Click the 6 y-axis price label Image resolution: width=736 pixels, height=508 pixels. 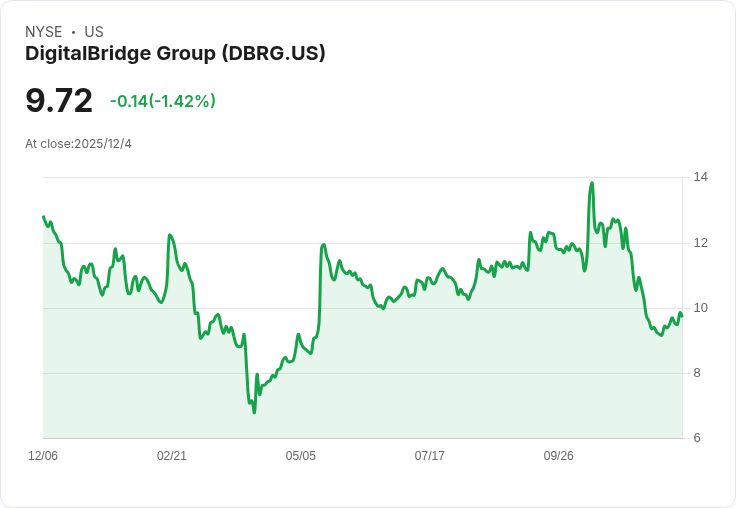tap(697, 438)
